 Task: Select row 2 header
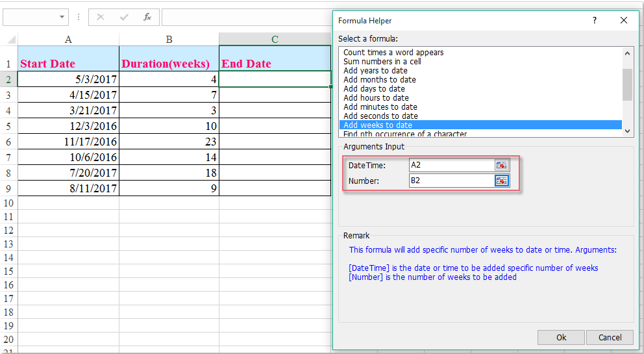8,79
